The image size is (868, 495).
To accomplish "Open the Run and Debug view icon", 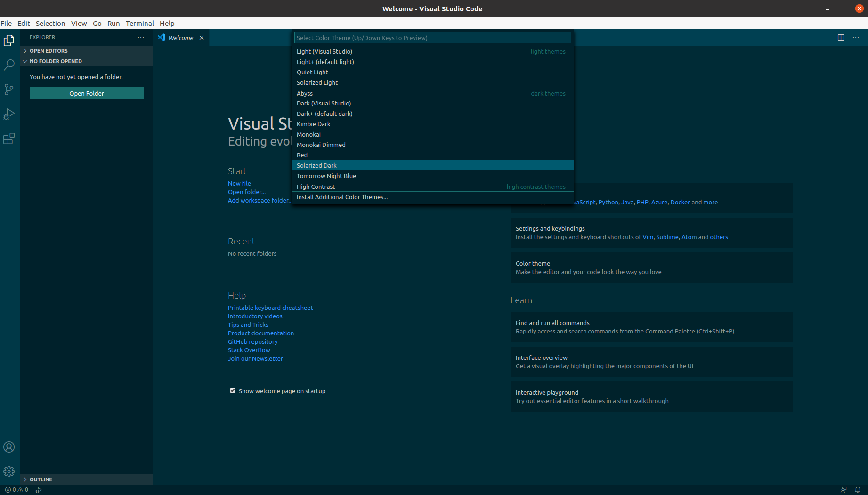I will point(9,114).
